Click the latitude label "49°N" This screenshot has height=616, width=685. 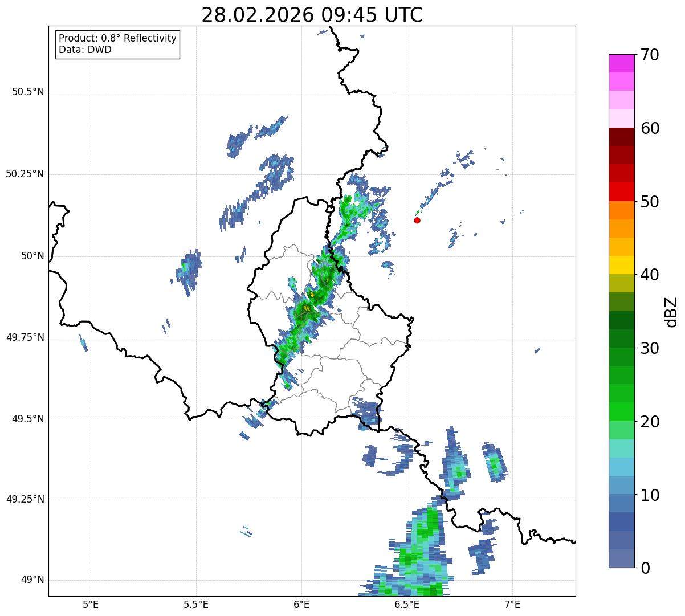32,580
